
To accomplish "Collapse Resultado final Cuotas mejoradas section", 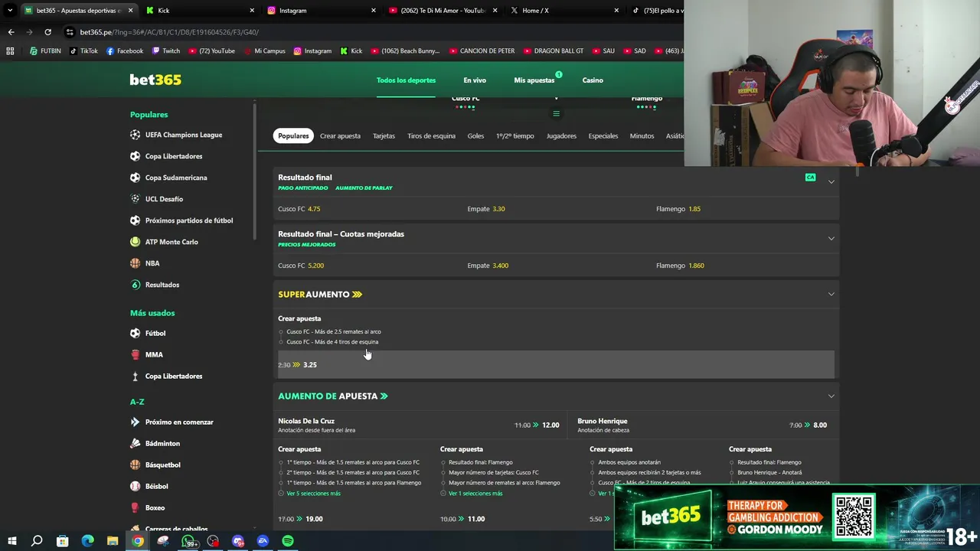I will pyautogui.click(x=831, y=238).
